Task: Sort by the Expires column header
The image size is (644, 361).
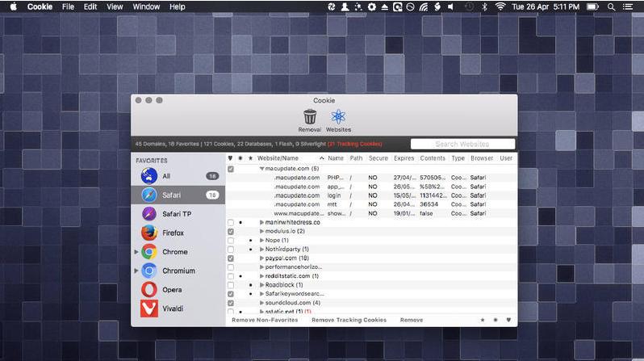Action: pyautogui.click(x=404, y=158)
